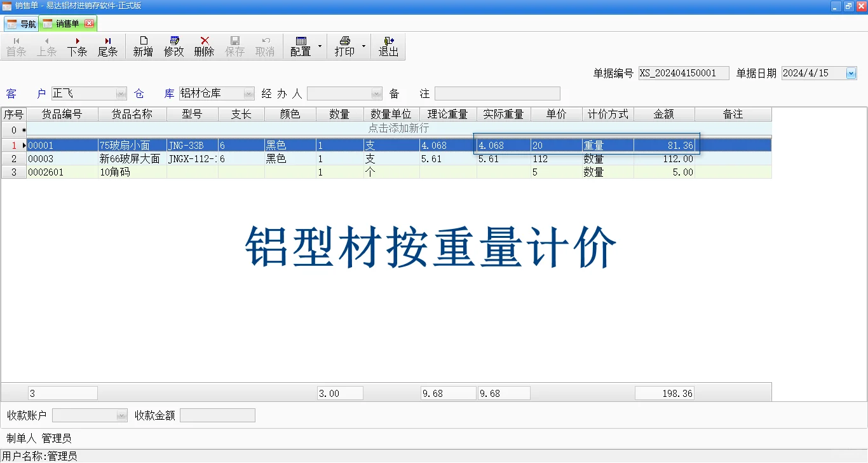This screenshot has height=463, width=868.
Task: Click the 配置 (Configure) icon
Action: click(301, 46)
